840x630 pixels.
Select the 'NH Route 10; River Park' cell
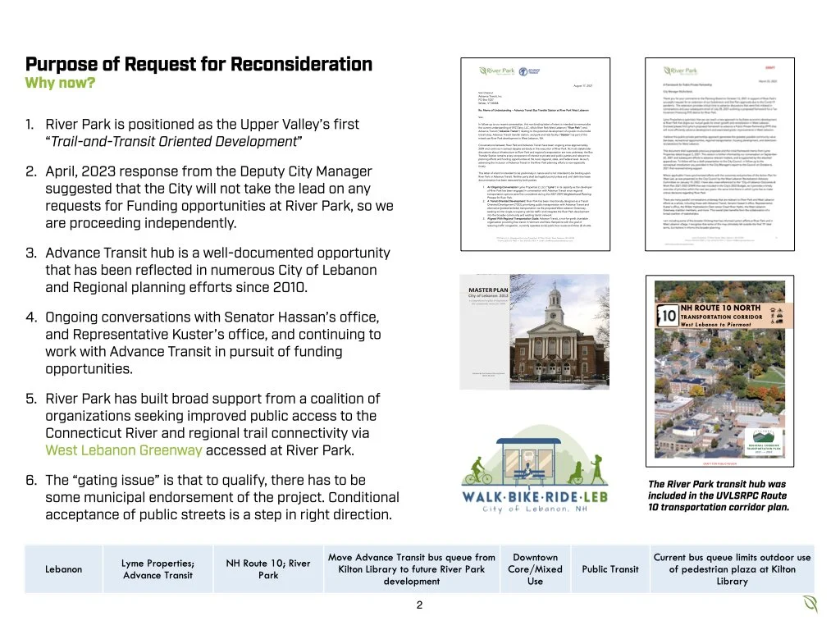[x=268, y=569]
